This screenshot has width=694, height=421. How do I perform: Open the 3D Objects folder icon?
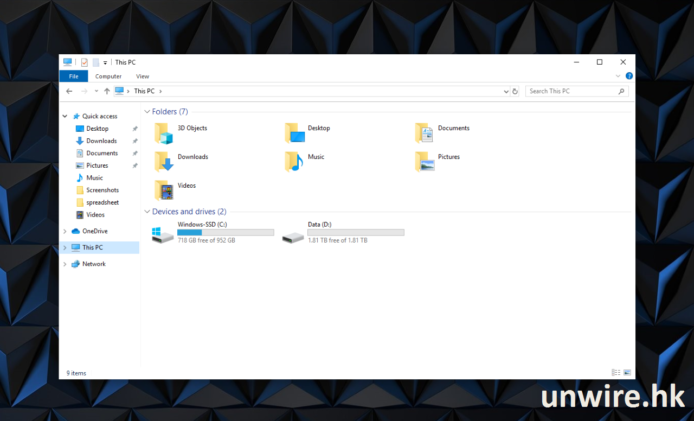(164, 132)
